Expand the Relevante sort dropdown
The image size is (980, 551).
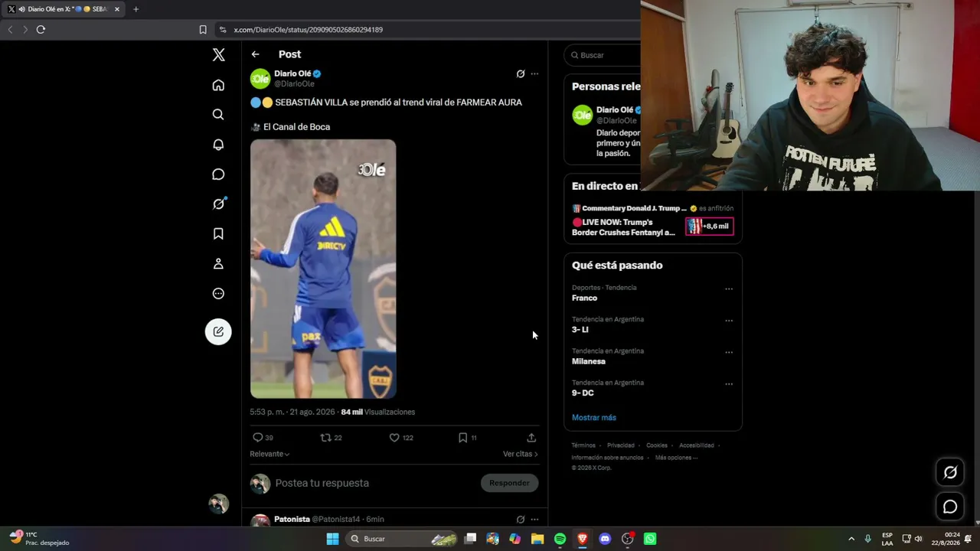point(269,454)
